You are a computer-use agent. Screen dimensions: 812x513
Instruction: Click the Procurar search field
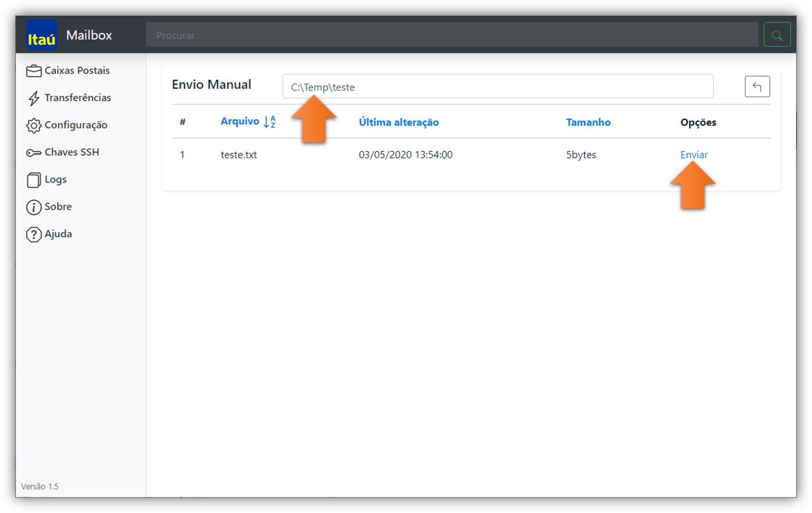pos(452,35)
